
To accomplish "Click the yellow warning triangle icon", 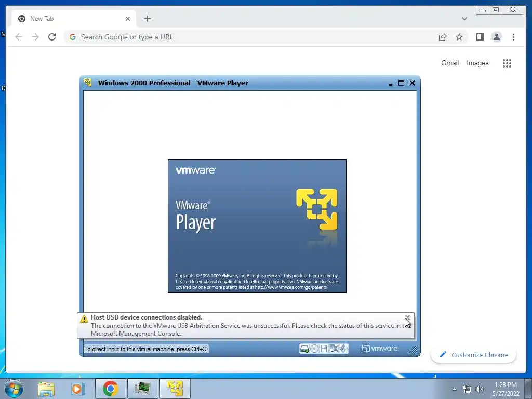I will click(84, 319).
